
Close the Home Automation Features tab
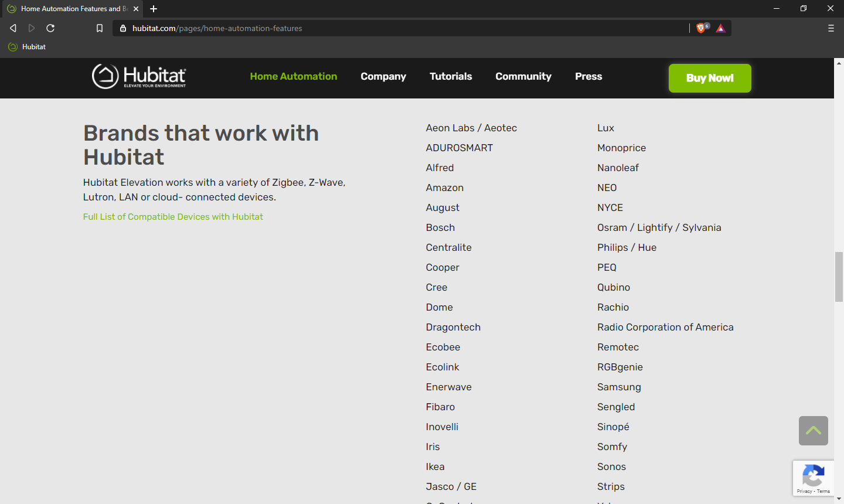[x=136, y=9]
